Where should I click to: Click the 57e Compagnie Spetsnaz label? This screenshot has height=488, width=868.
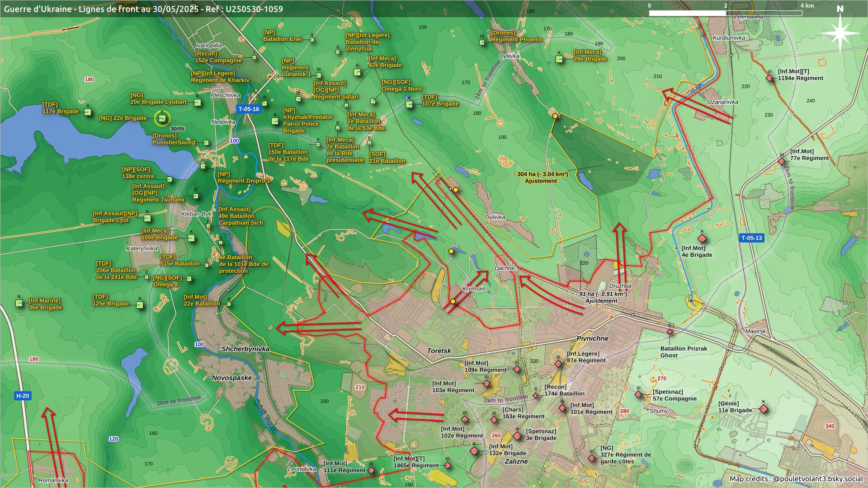pyautogui.click(x=675, y=395)
